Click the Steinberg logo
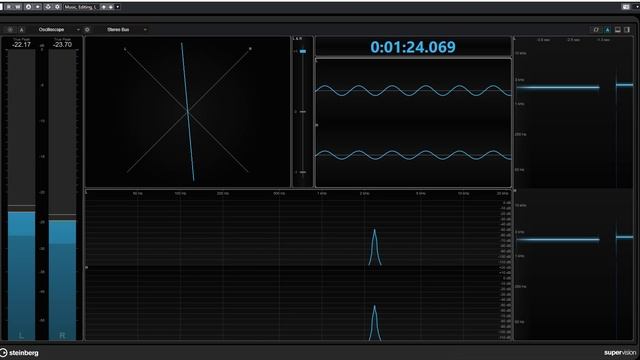Image resolution: width=640 pixels, height=360 pixels. (x=20, y=353)
